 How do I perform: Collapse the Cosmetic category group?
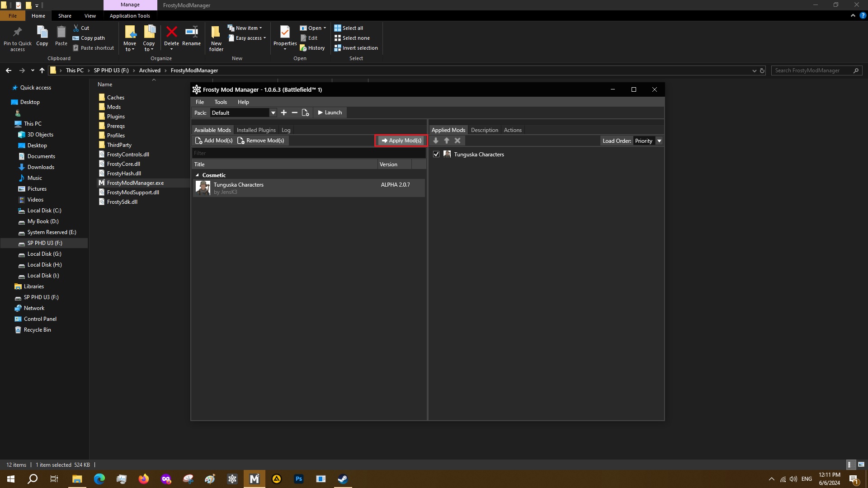(x=197, y=175)
